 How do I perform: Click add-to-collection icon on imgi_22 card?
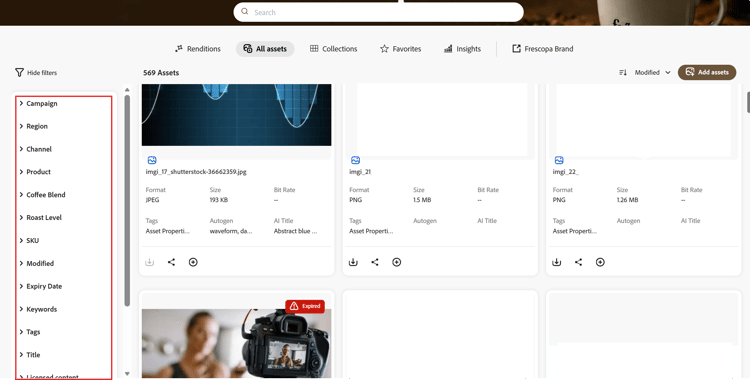click(x=600, y=262)
